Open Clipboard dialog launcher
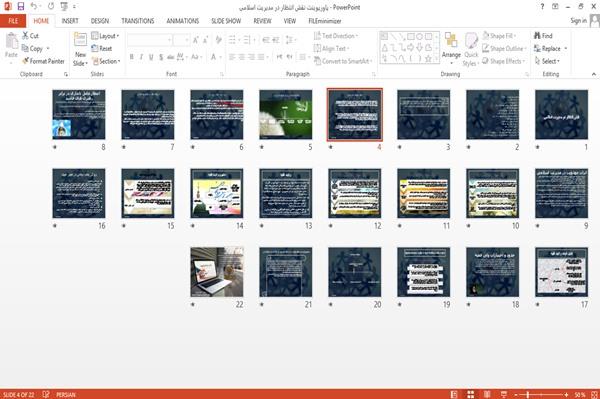This screenshot has height=399, width=600. [x=66, y=74]
